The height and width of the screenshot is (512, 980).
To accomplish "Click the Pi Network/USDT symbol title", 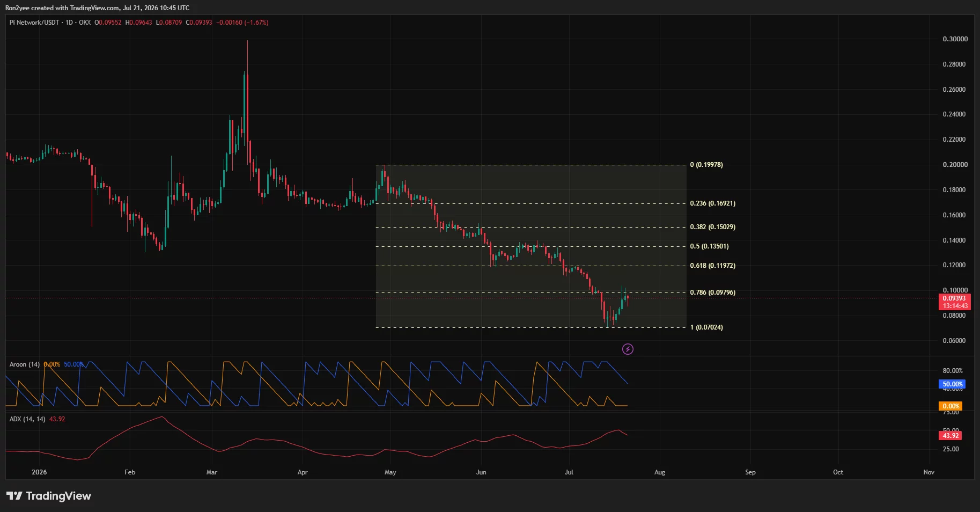I will pos(34,23).
